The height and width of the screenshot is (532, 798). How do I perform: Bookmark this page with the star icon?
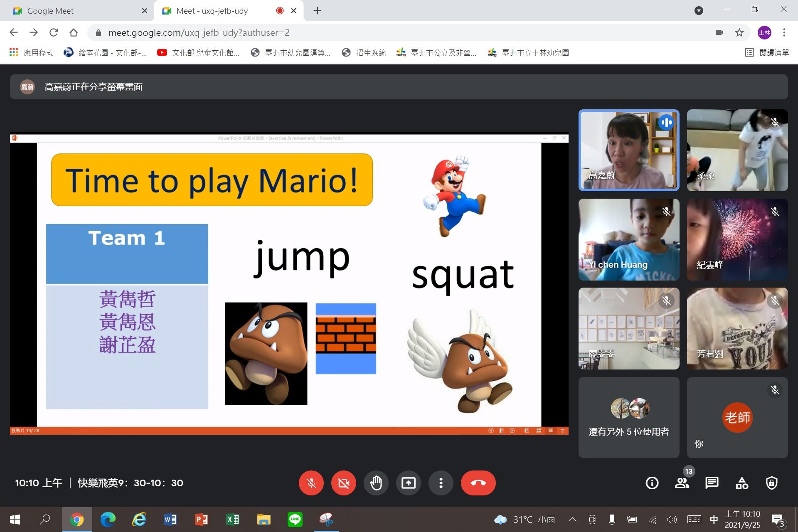coord(739,32)
